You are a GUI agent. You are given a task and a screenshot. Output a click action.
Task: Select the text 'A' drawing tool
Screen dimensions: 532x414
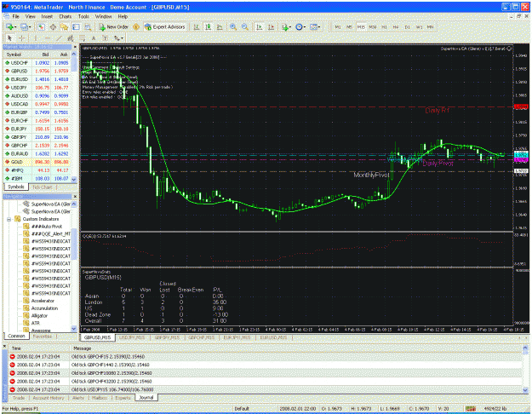click(94, 38)
